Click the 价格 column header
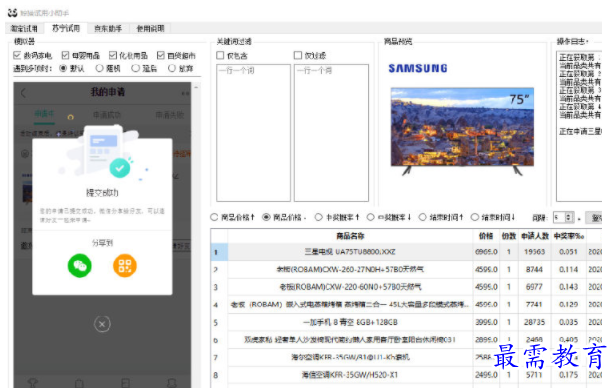 pos(486,236)
